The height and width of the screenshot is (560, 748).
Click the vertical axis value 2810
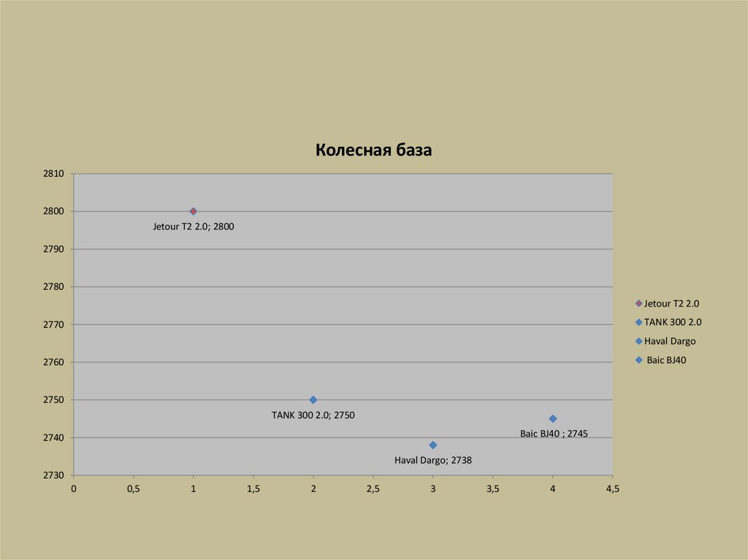tap(53, 174)
